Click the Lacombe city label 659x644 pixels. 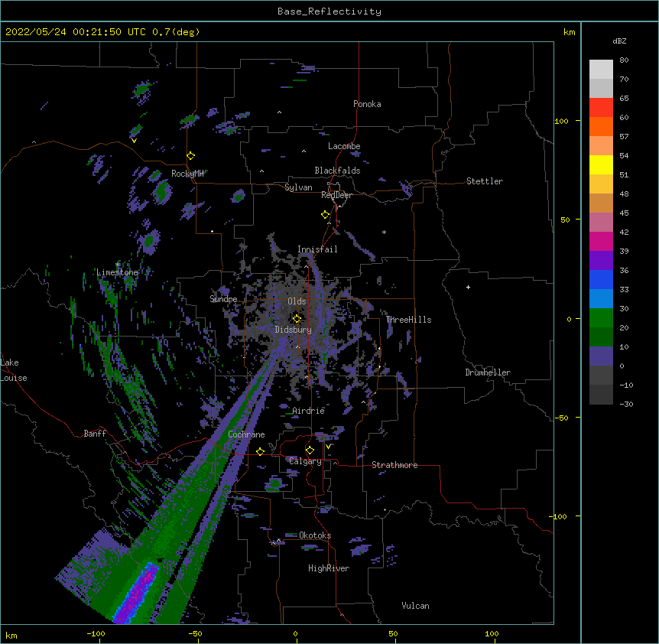click(x=344, y=146)
